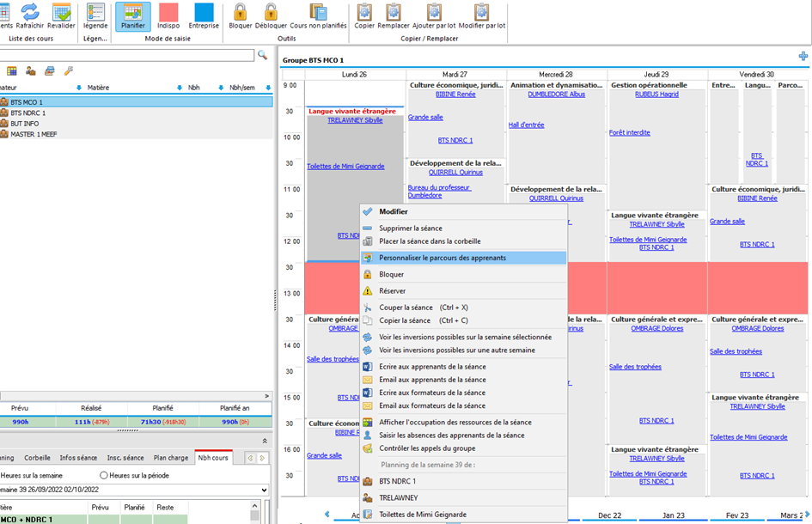812x524 pixels.
Task: Click the Ajouter par lot icon
Action: [x=434, y=11]
